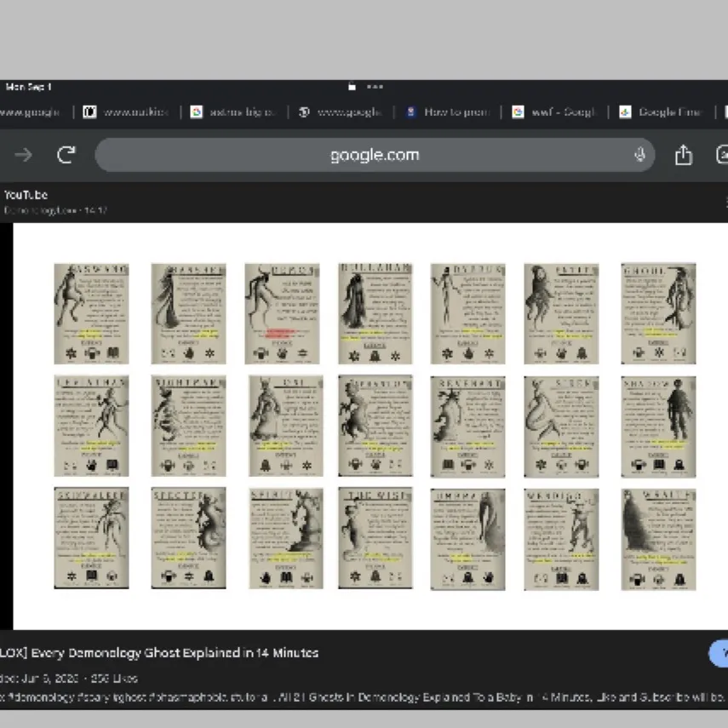Open the Leviathan ghost card

pos(91,426)
